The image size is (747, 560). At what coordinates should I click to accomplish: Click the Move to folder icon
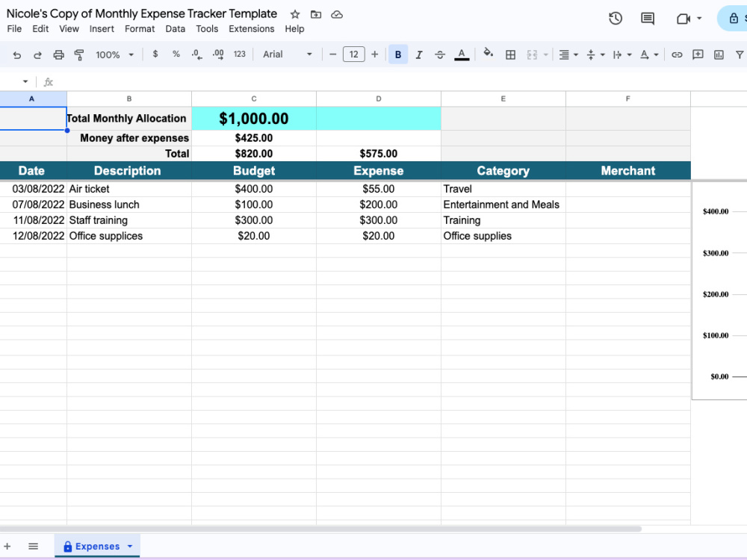[316, 14]
